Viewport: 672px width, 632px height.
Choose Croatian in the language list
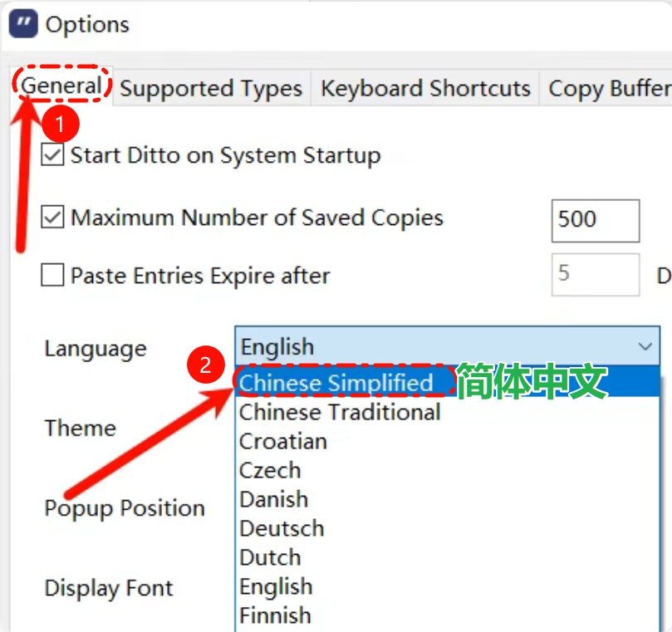tap(447, 441)
